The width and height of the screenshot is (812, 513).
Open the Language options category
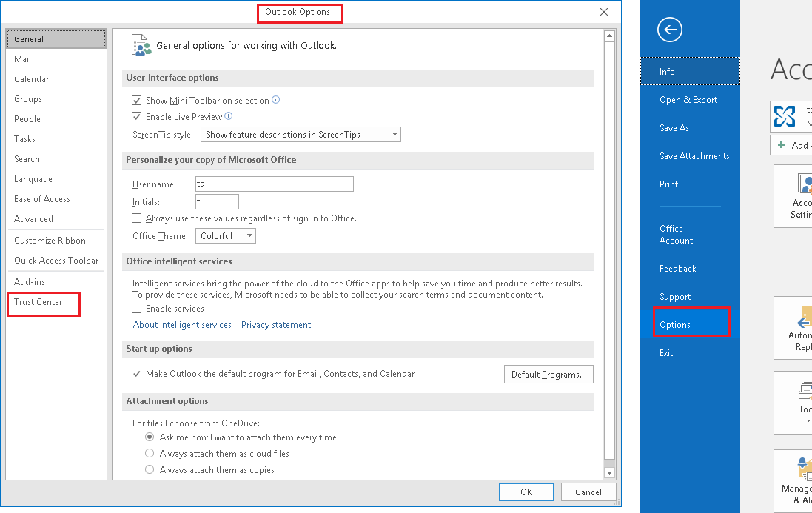pos(56,179)
